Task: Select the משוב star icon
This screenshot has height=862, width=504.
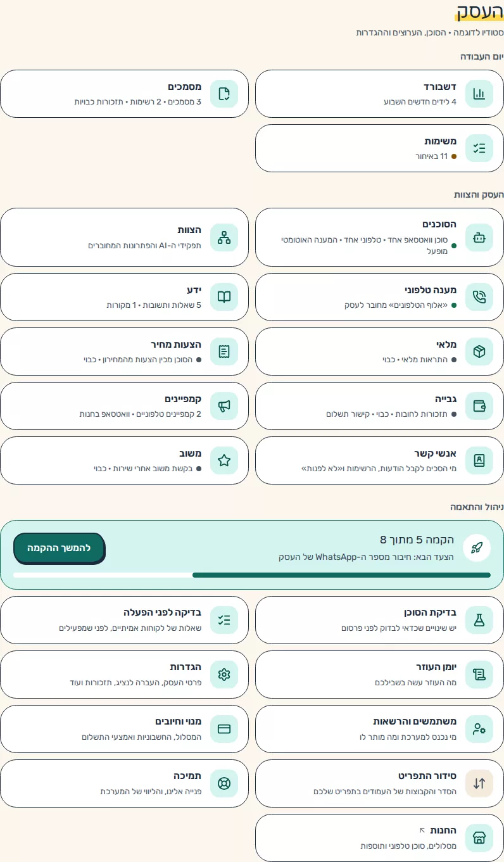Action: [224, 460]
